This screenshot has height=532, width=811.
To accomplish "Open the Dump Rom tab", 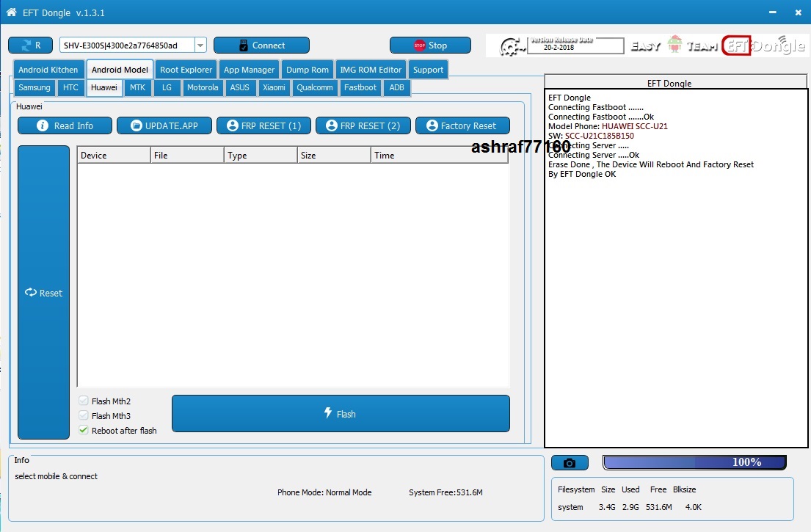I will pos(308,70).
